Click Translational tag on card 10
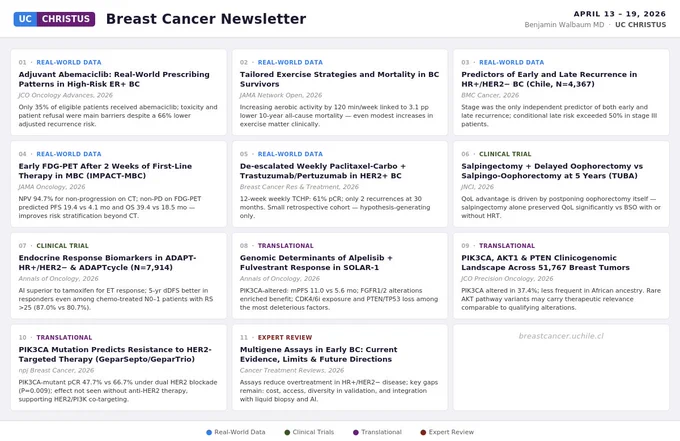This screenshot has height=441, width=680. (64, 337)
